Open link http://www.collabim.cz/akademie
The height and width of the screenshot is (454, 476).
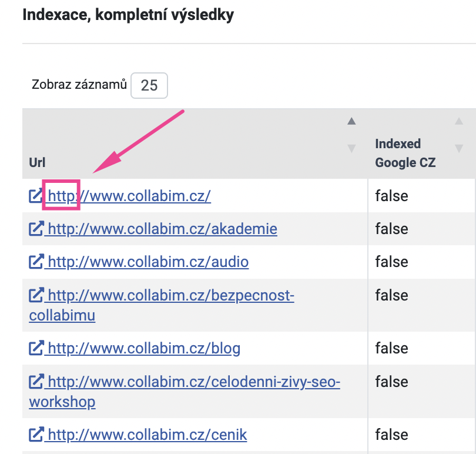[162, 229]
